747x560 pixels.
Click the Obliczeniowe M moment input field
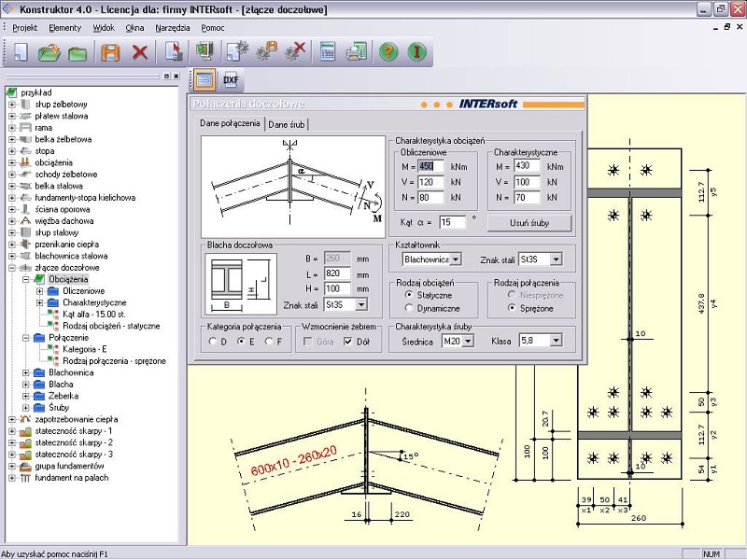coord(430,167)
